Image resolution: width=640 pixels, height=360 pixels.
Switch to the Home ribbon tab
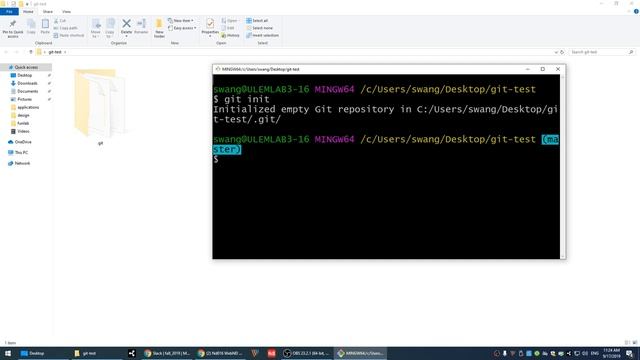(28, 12)
